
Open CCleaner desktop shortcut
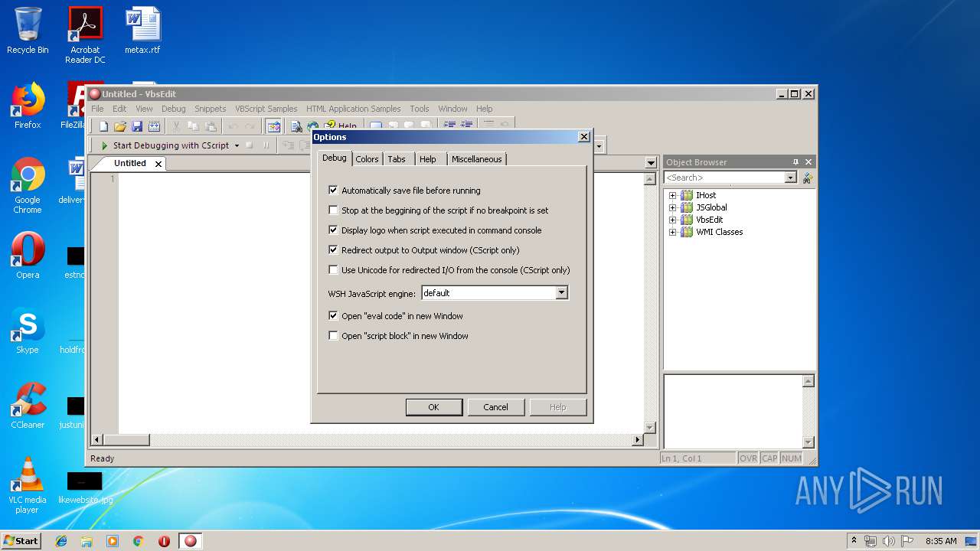(28, 406)
